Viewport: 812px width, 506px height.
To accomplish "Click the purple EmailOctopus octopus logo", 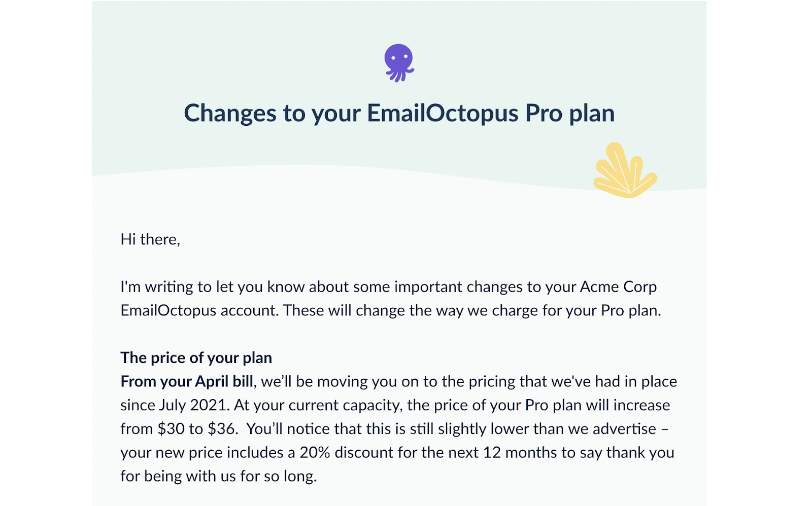I will pyautogui.click(x=399, y=63).
